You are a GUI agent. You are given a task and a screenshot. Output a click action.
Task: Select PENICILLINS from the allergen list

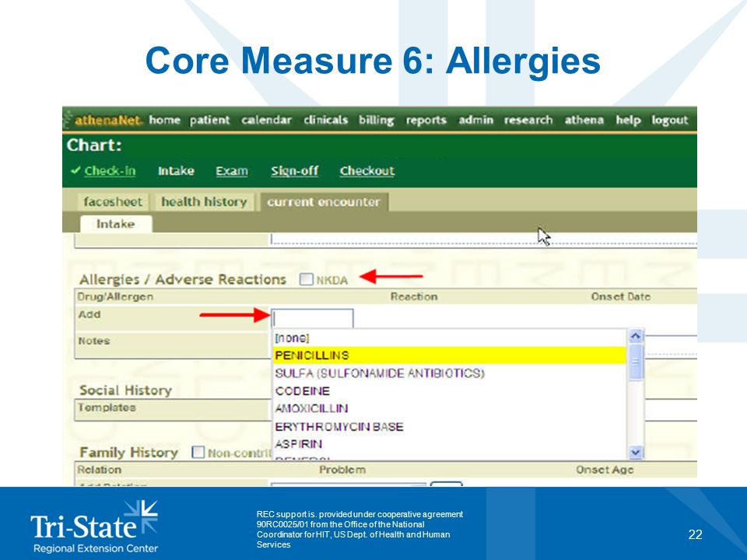450,355
